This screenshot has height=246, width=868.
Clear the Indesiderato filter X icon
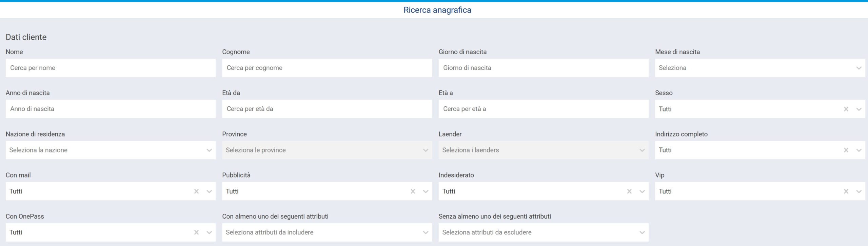point(629,191)
